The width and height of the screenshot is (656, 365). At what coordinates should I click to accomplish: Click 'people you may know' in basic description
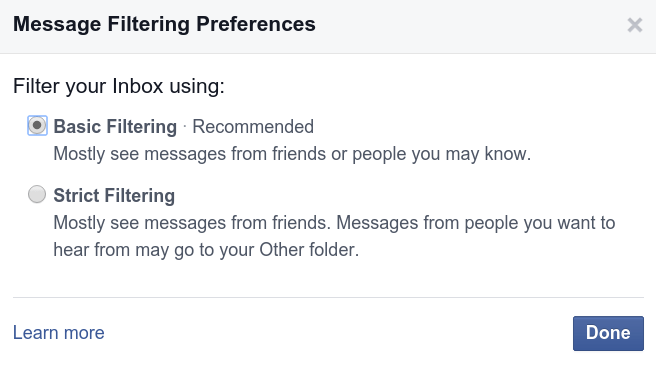pos(441,154)
